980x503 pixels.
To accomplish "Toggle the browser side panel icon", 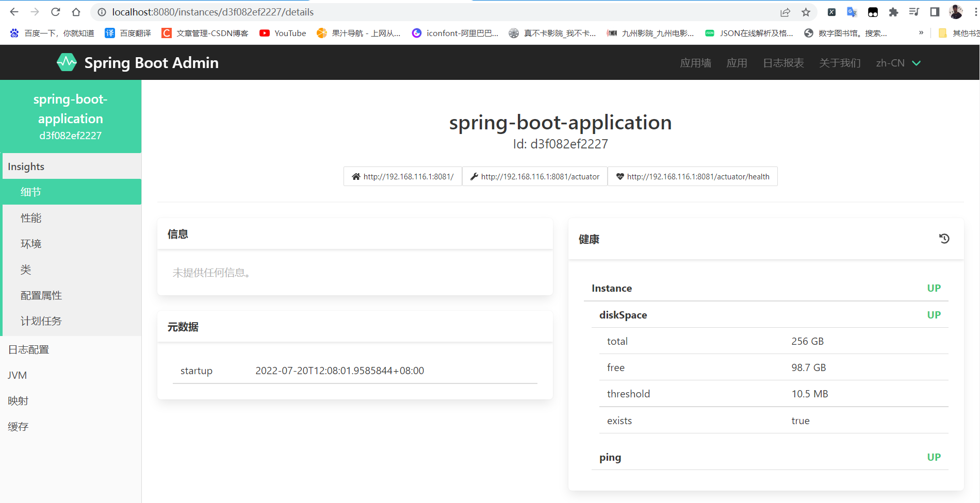I will pos(935,12).
